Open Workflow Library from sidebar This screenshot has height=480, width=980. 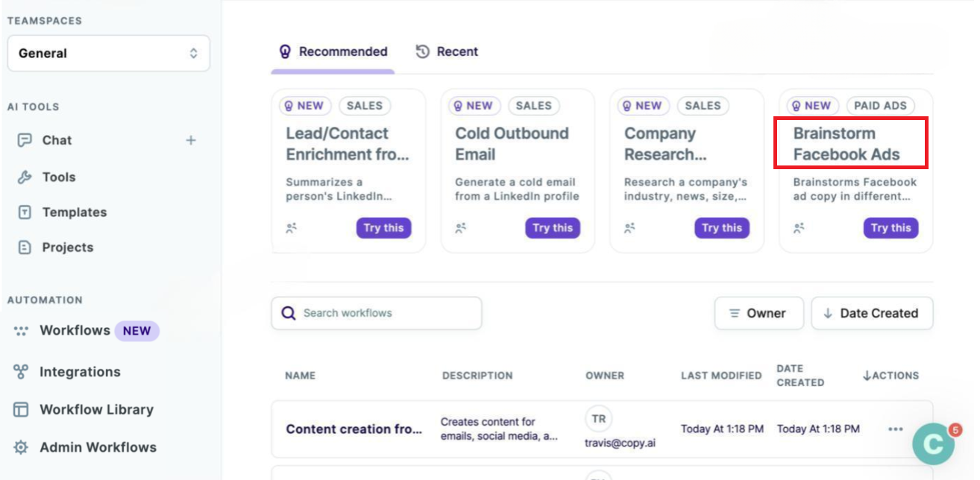(84, 410)
